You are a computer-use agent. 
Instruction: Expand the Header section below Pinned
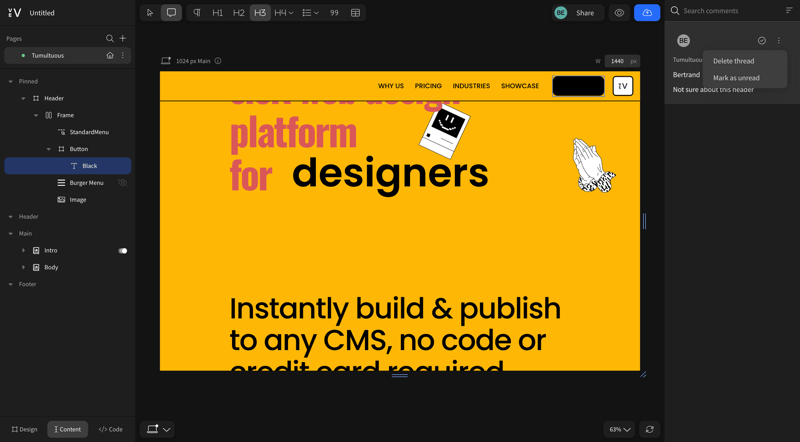coord(11,217)
